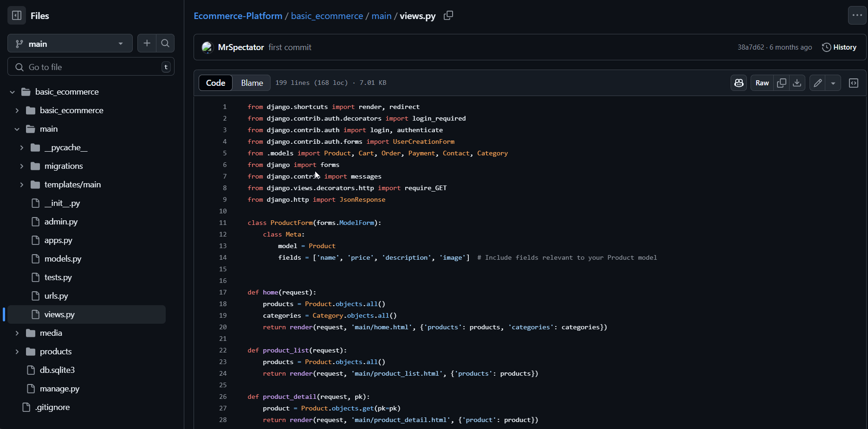Expand the migrations folder chevron
Viewport: 868px width, 429px height.
click(22, 166)
